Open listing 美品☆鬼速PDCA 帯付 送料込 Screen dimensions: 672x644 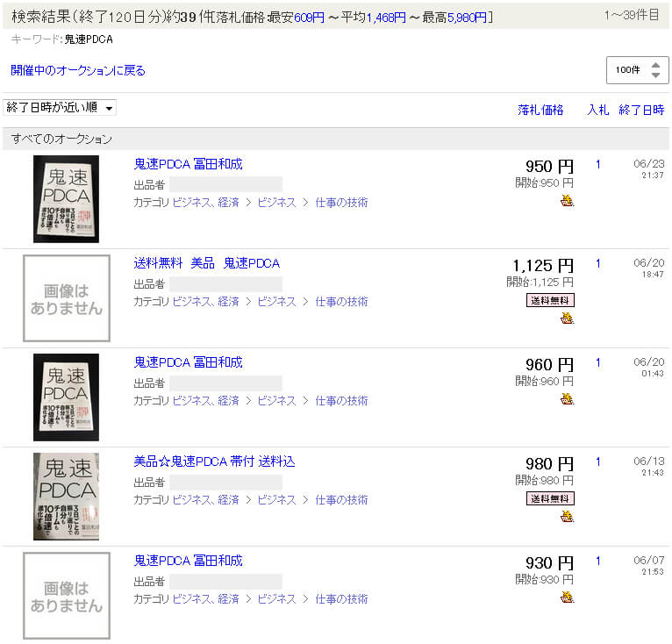pyautogui.click(x=214, y=462)
